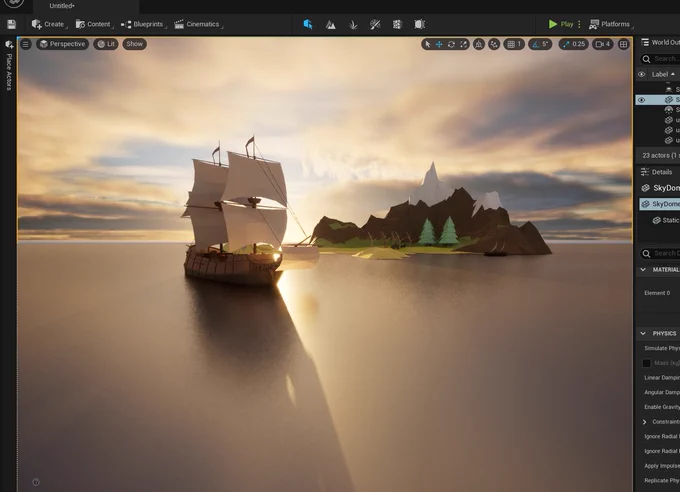The image size is (680, 492).
Task: Choose the Select objects cursor tool
Action: [x=428, y=44]
